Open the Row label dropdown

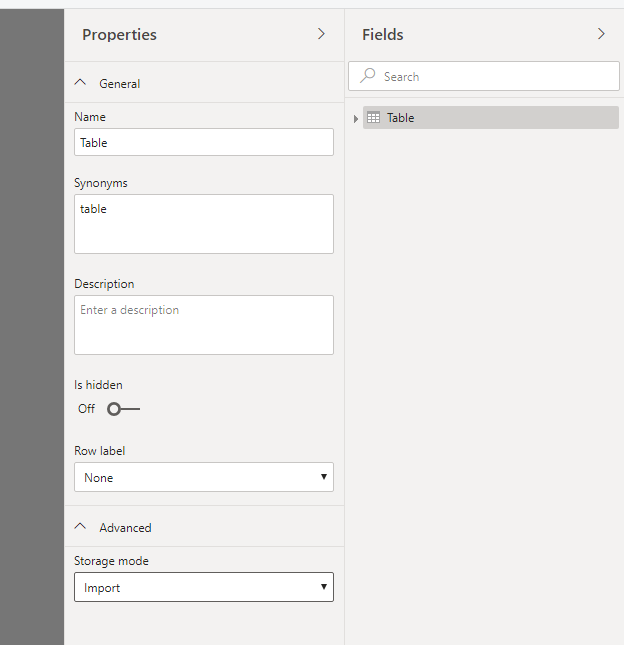[204, 477]
